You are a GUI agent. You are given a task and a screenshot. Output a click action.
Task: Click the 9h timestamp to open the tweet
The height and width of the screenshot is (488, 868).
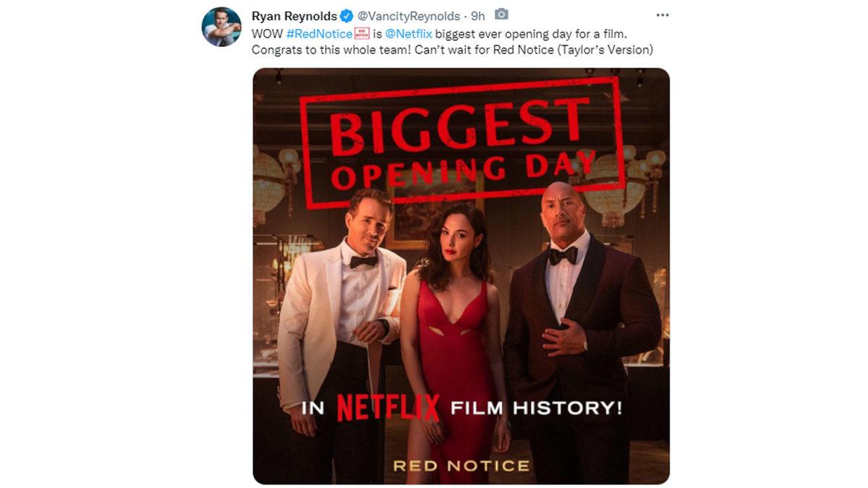tap(480, 14)
